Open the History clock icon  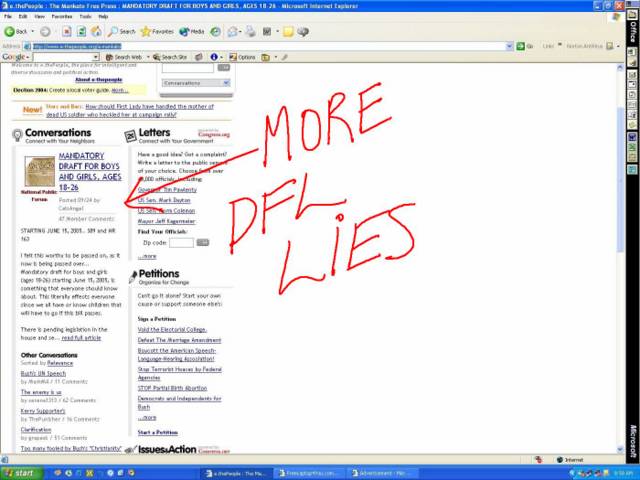[216, 31]
